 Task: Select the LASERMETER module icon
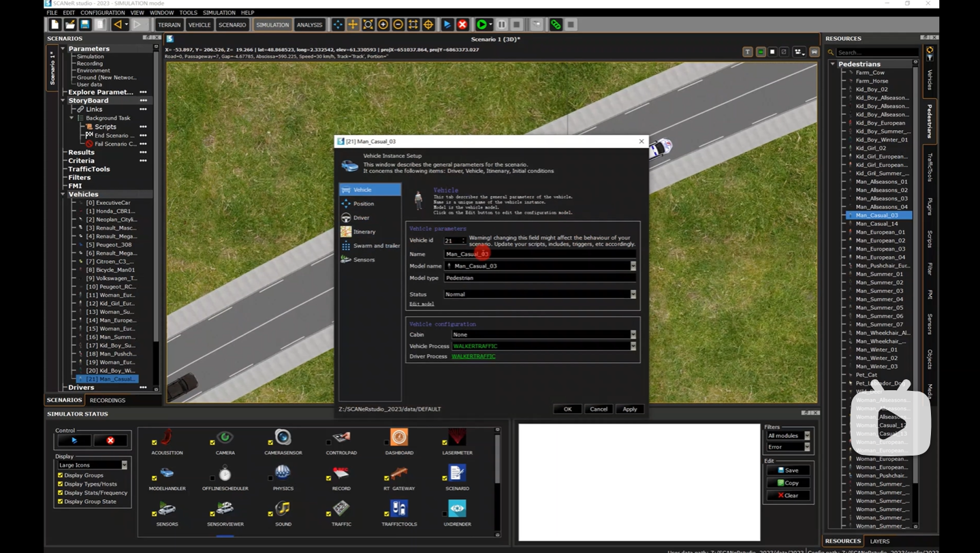click(x=457, y=438)
